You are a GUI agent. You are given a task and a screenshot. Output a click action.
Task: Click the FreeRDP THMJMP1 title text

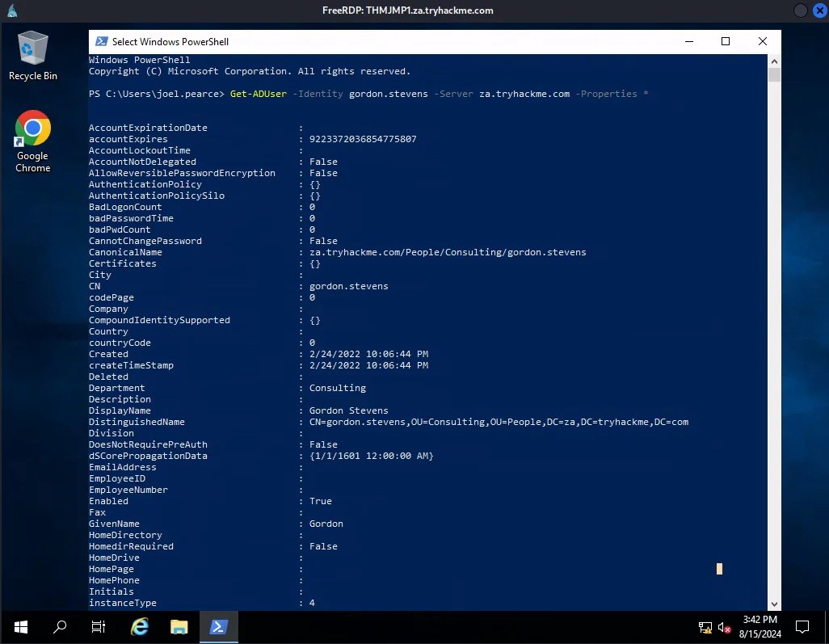coord(407,11)
